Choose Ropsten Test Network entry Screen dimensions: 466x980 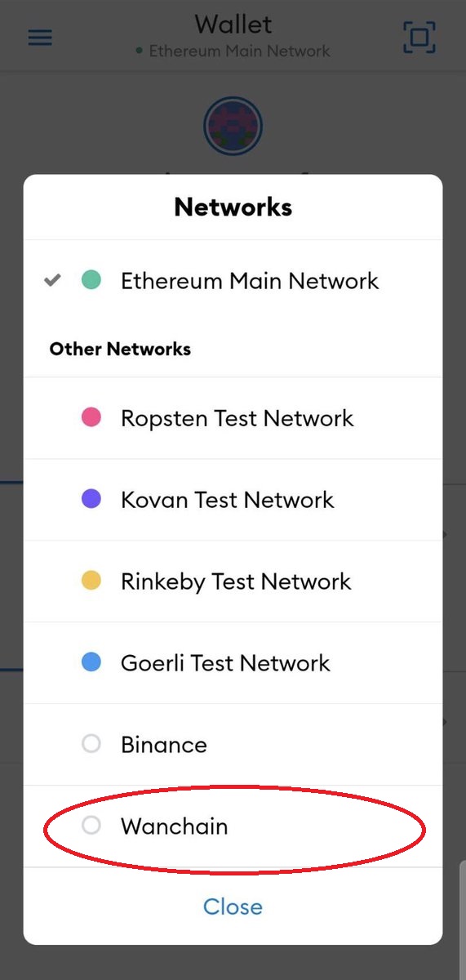click(x=233, y=418)
